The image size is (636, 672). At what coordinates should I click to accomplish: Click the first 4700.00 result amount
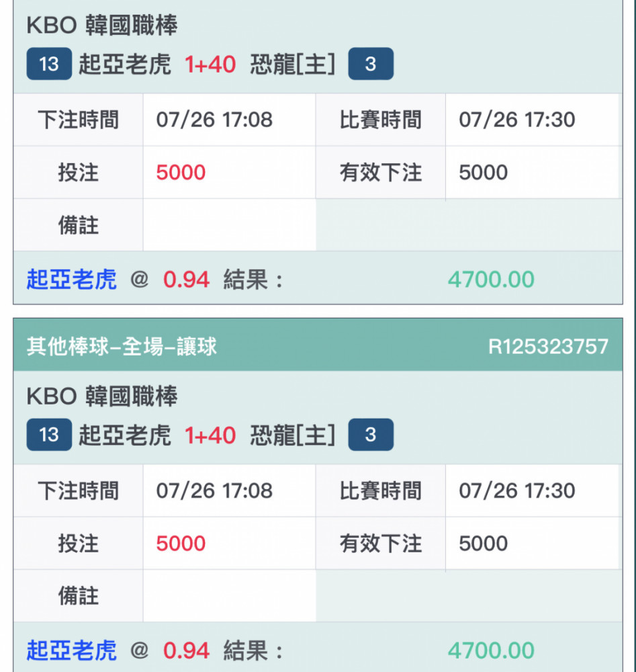point(491,280)
